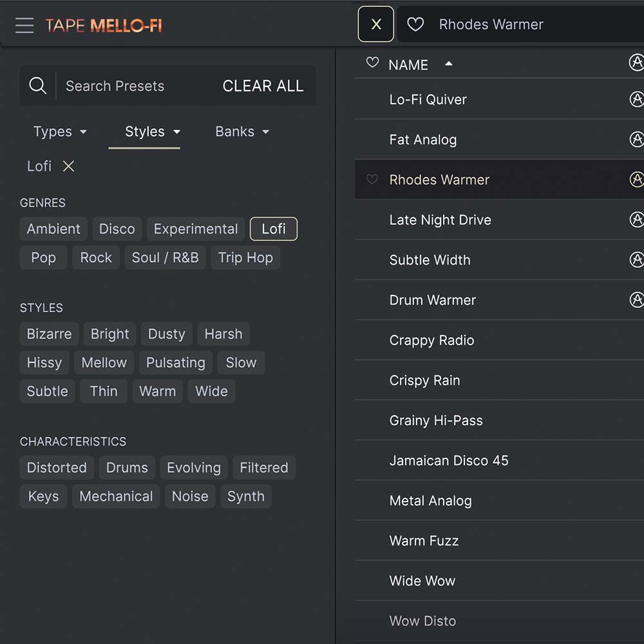Screen dimensions: 644x644
Task: Click Arturia icon on Drum Warmer row
Action: [637, 300]
